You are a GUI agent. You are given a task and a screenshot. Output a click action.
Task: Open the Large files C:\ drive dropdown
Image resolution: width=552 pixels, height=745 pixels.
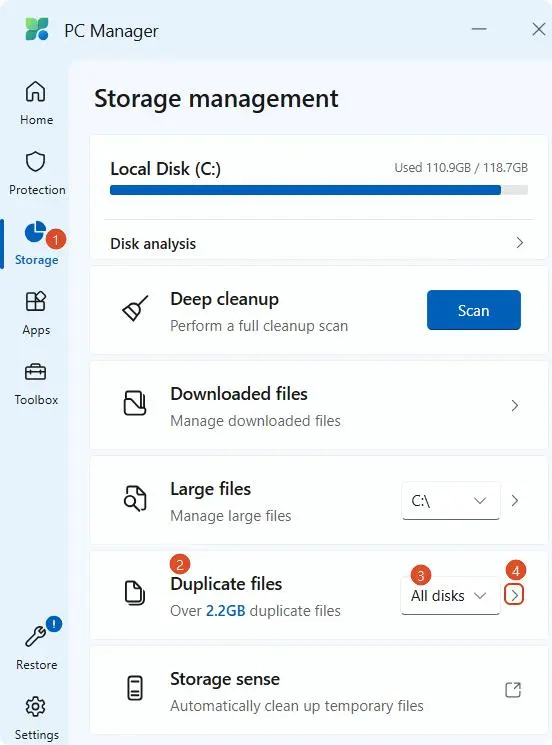click(x=451, y=500)
